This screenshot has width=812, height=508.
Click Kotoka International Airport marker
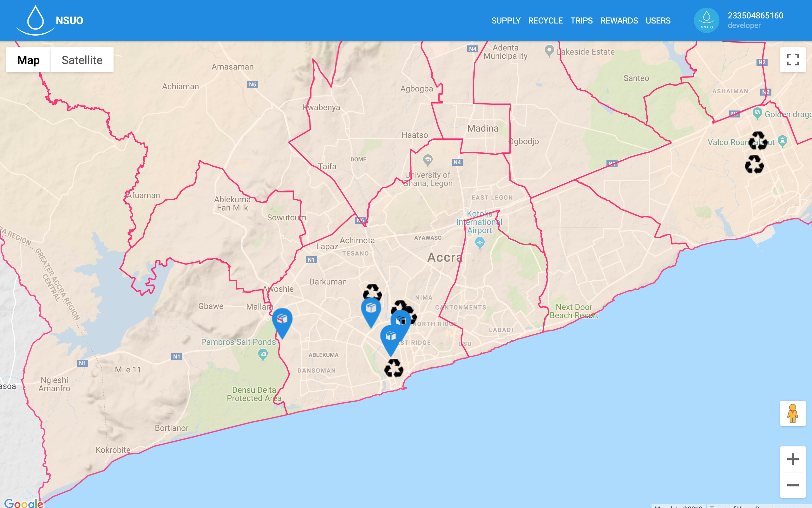pyautogui.click(x=480, y=242)
